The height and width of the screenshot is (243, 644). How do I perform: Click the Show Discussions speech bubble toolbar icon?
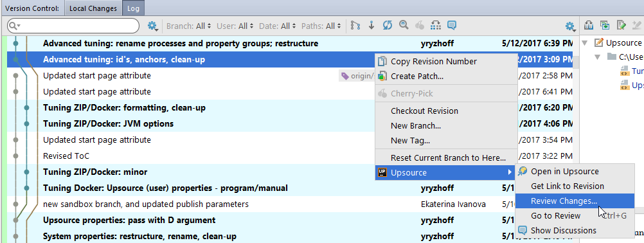tap(452, 26)
